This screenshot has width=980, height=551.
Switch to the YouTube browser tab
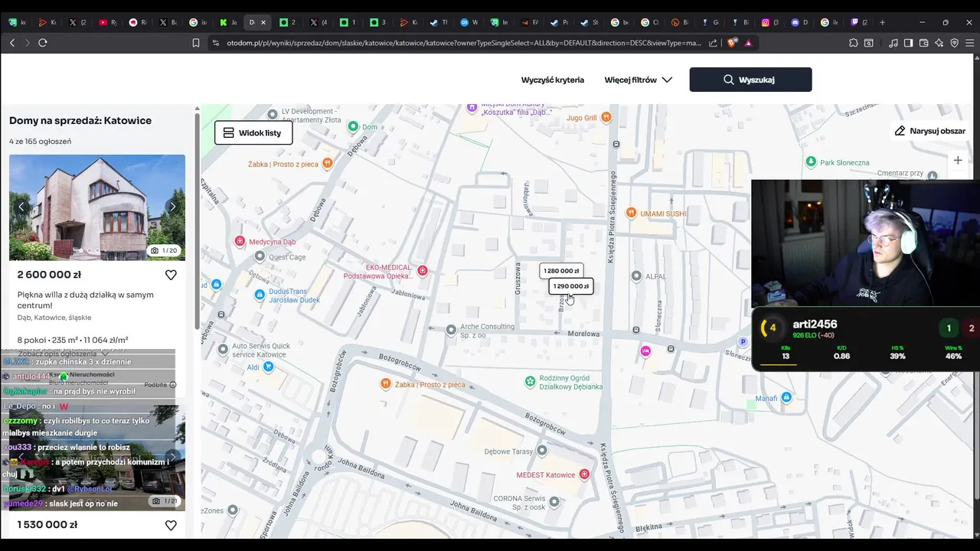103,22
